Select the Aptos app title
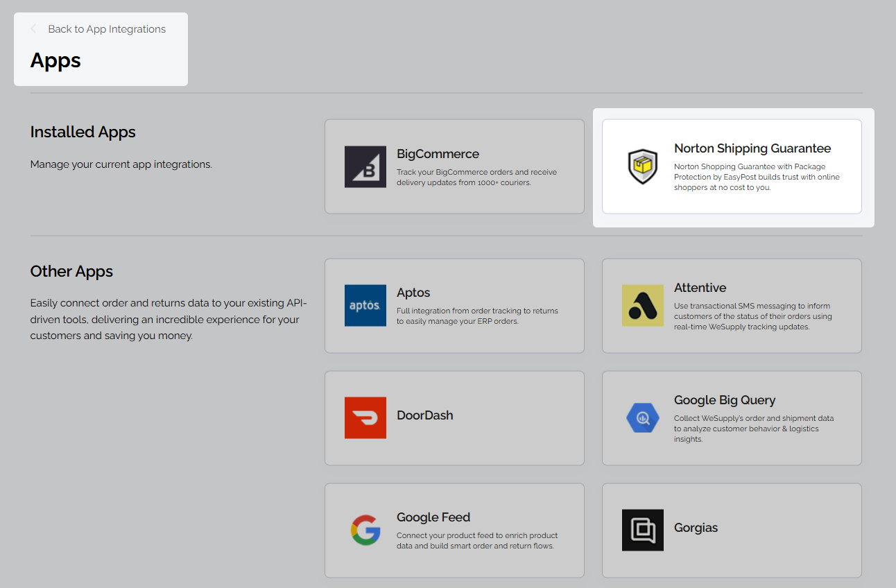 point(413,293)
